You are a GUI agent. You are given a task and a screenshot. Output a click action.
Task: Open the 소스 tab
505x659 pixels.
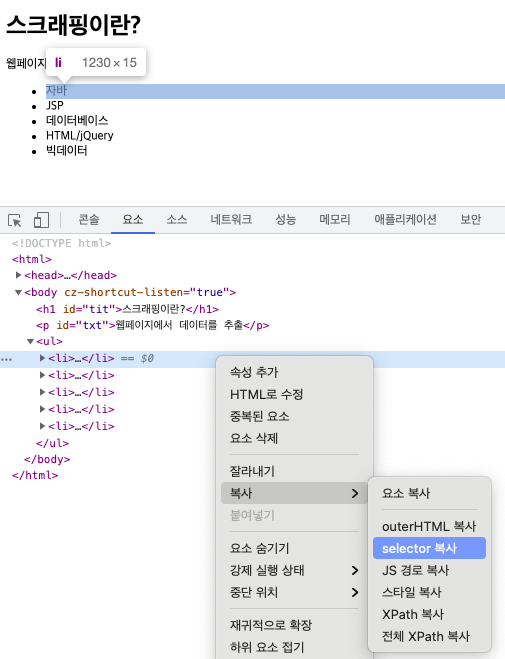176,219
